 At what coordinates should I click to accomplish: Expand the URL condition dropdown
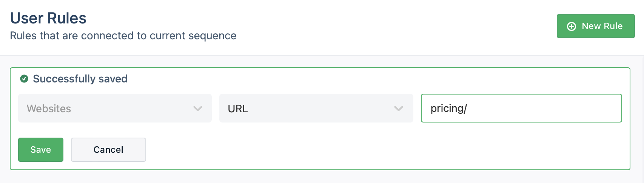click(x=316, y=108)
